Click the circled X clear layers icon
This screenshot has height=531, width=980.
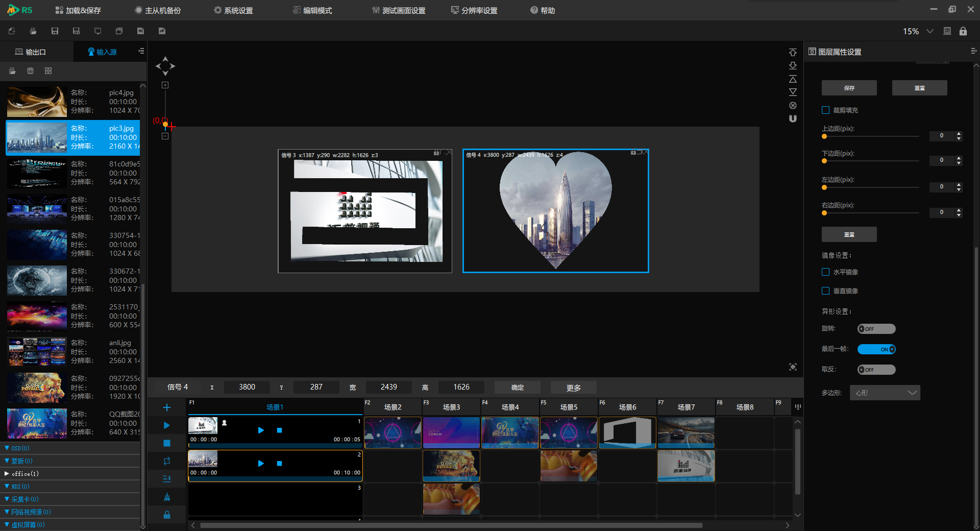(x=793, y=105)
